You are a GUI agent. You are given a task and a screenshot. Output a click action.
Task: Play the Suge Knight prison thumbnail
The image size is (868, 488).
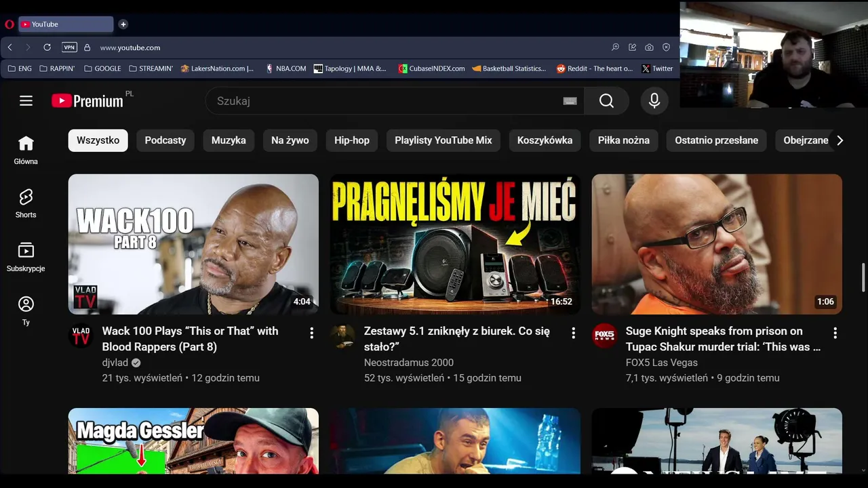(x=717, y=244)
